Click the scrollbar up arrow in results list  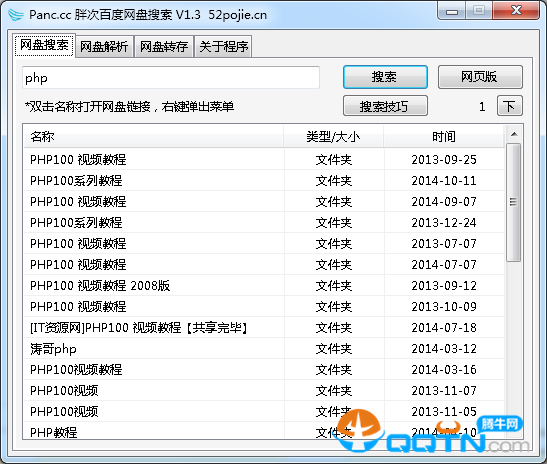(514, 134)
